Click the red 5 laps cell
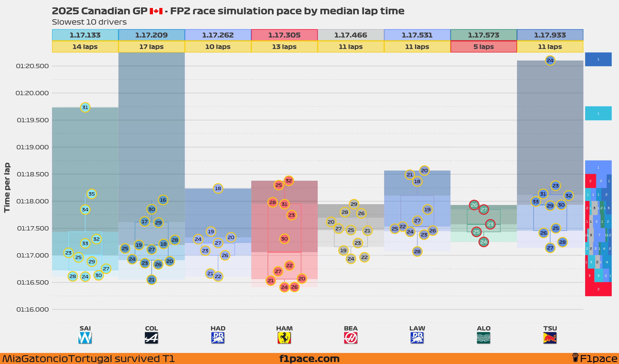 [x=483, y=47]
